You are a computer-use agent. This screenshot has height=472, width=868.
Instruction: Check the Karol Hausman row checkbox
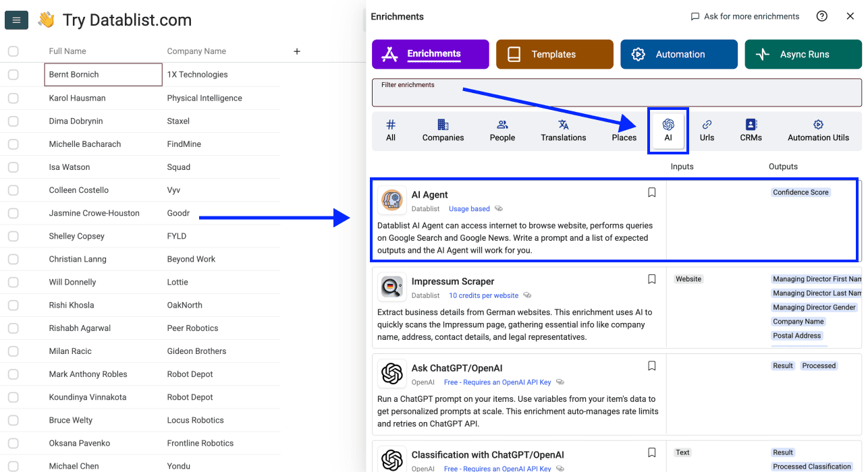pos(13,97)
